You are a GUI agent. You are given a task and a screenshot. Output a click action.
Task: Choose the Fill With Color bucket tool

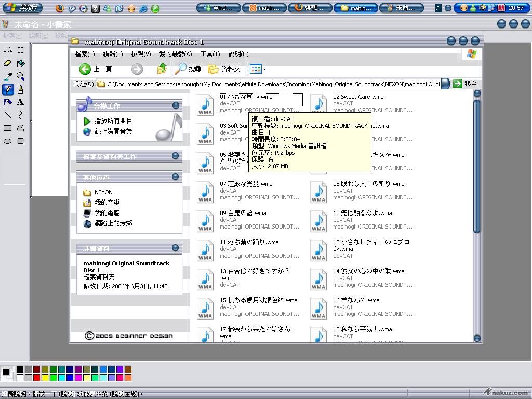tap(20, 63)
